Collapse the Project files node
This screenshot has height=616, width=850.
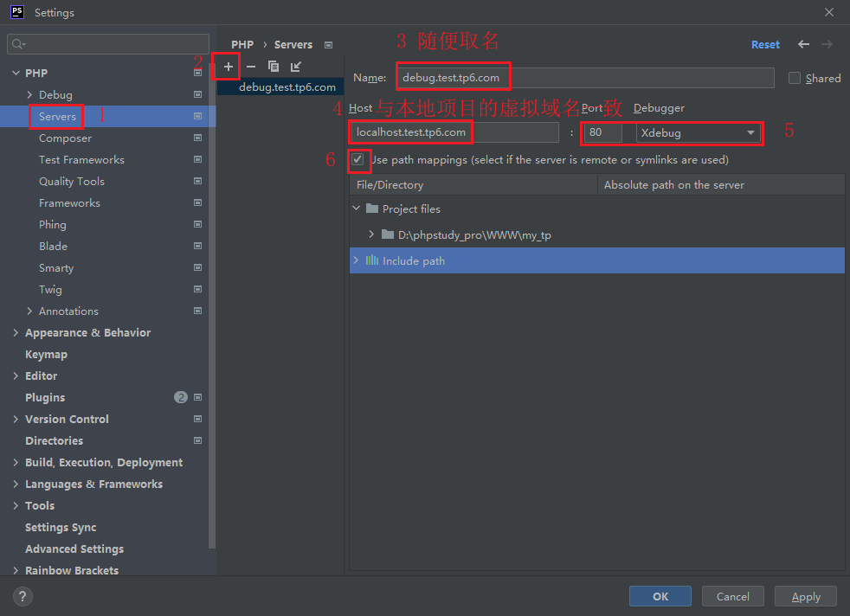(356, 209)
